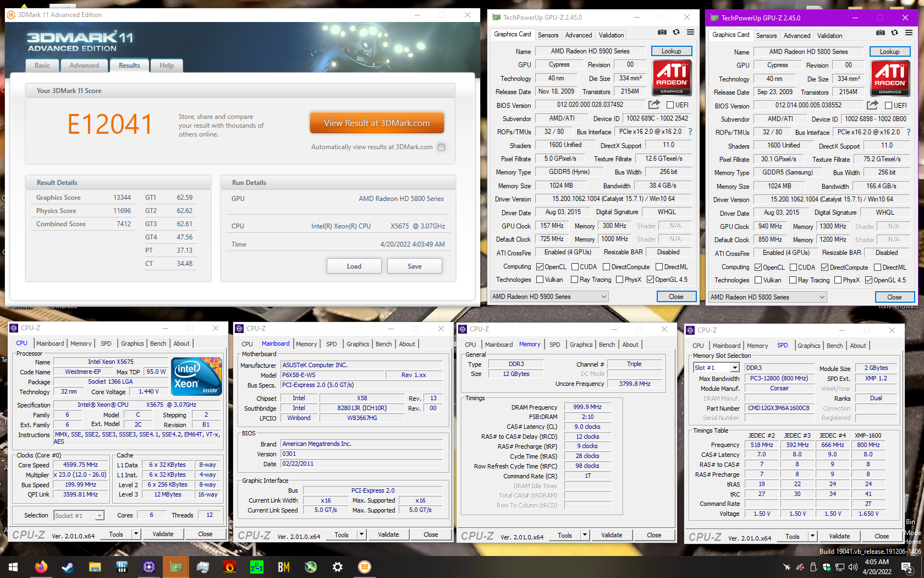Expand Tools arrow in CPU-Z Memory window

[585, 535]
